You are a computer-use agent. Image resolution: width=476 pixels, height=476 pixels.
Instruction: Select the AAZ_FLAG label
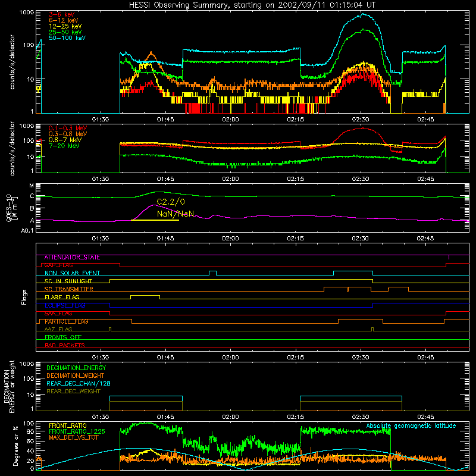[x=58, y=329]
